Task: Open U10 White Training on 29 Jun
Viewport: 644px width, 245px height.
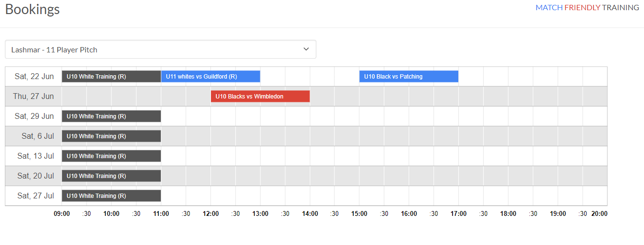Action: point(111,116)
